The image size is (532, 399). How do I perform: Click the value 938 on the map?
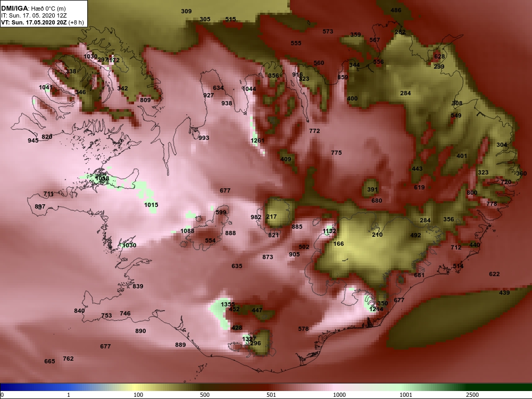[227, 104]
